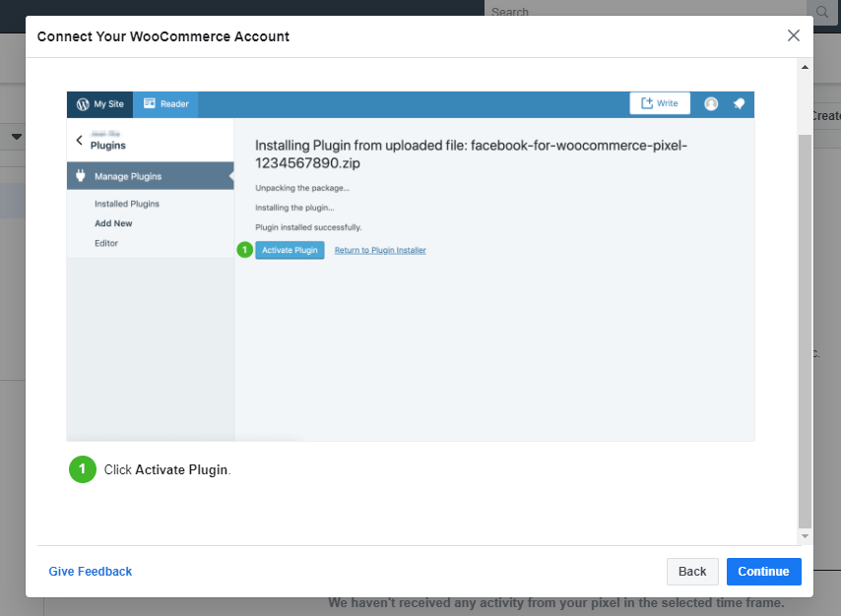Click the search magnifier icon behind dialog
Viewport: 841px width, 616px height.
(x=822, y=11)
